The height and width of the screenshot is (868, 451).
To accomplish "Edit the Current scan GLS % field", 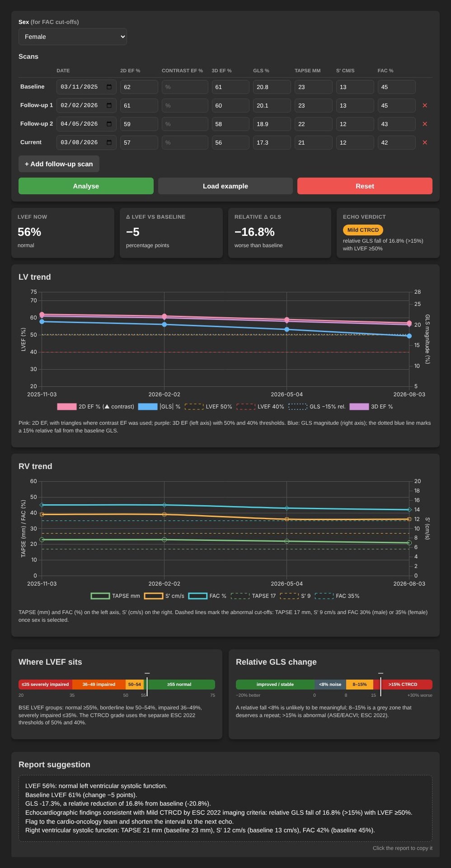I will coord(272,142).
